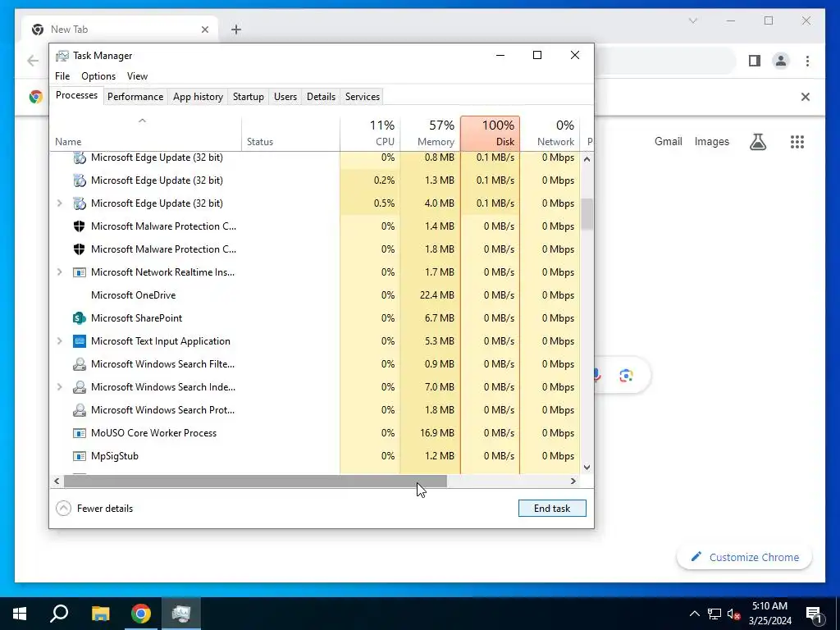The height and width of the screenshot is (630, 840).
Task: Toggle Chrome side panel icon
Action: click(755, 61)
